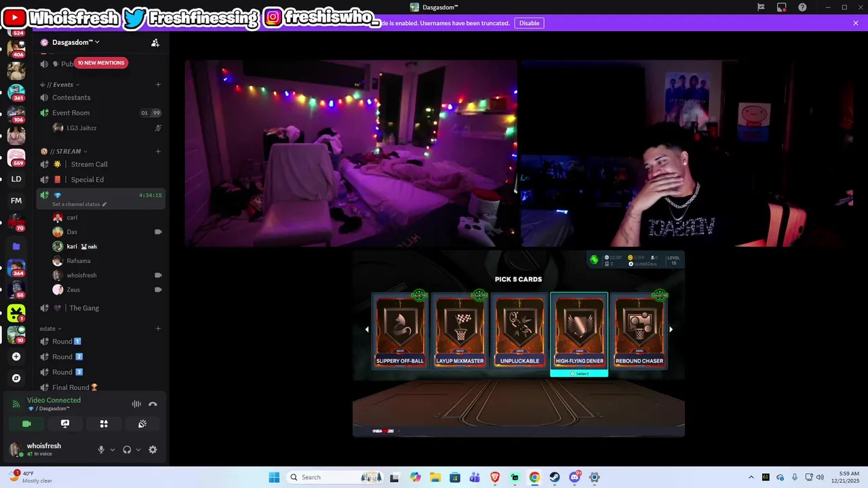Click the taskbar Search box

click(x=334, y=477)
